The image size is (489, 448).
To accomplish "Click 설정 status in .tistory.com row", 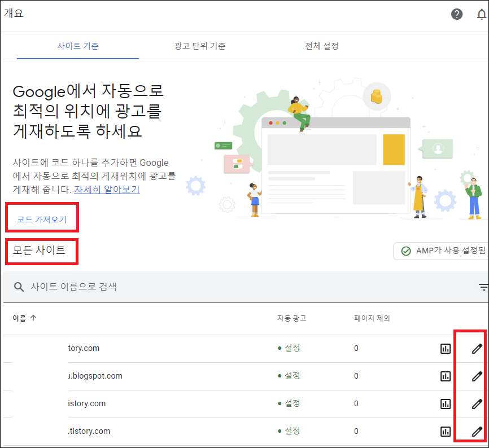I will tap(289, 431).
